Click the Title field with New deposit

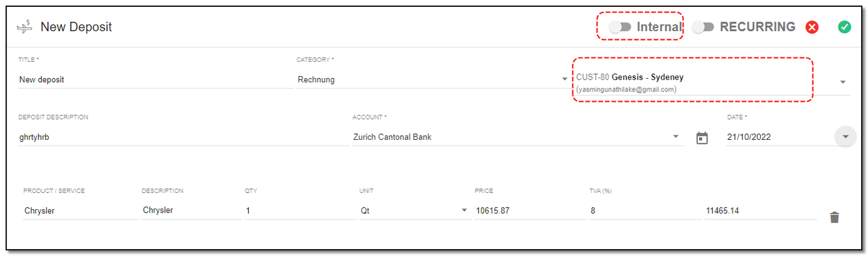156,79
